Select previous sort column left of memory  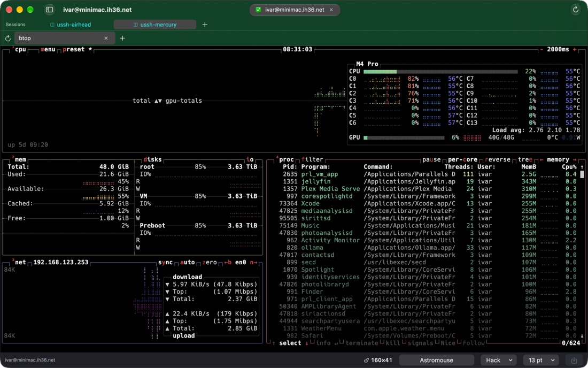pos(541,160)
